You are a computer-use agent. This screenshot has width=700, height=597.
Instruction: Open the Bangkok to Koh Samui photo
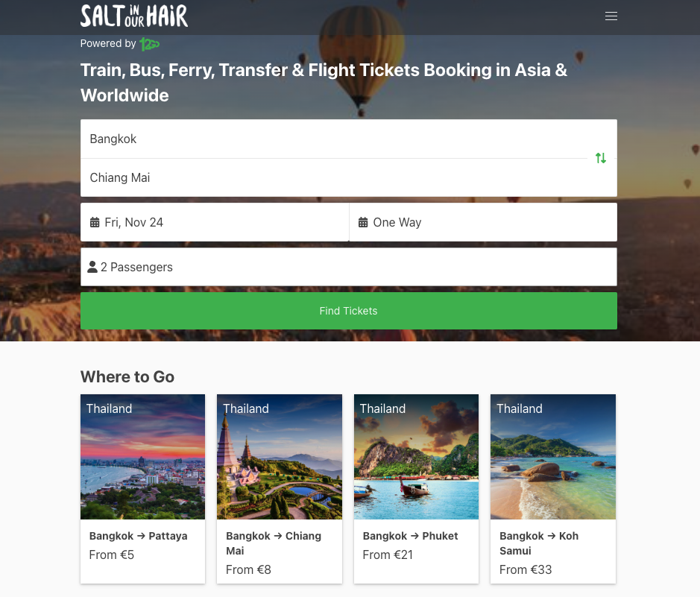pos(552,456)
